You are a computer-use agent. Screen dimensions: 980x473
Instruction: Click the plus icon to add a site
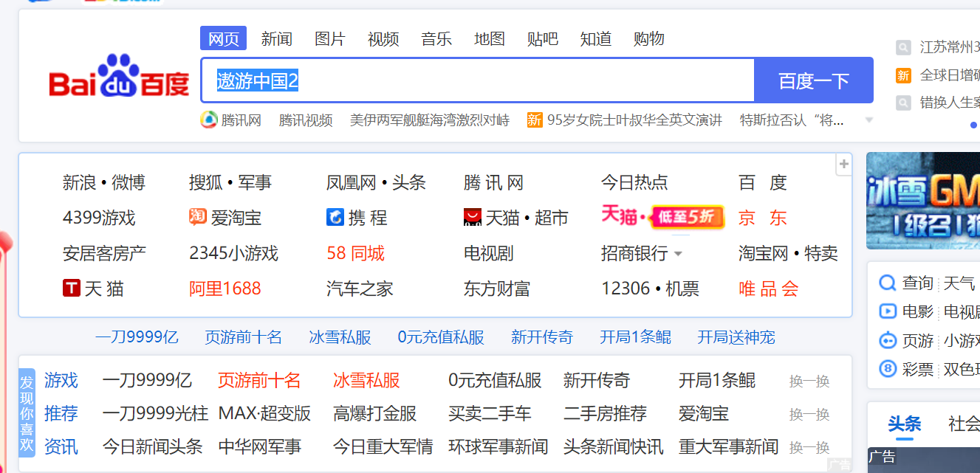[x=844, y=165]
